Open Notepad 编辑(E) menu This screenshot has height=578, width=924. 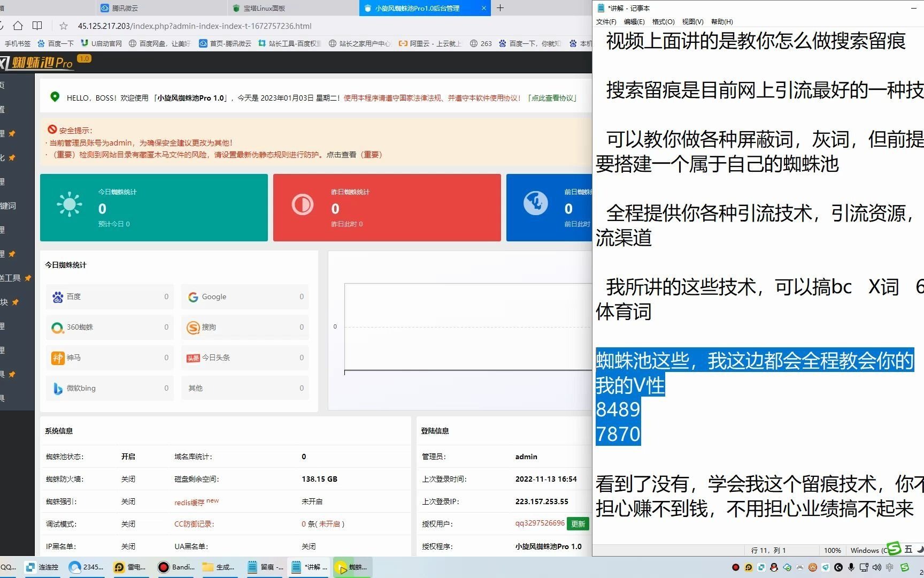(634, 22)
